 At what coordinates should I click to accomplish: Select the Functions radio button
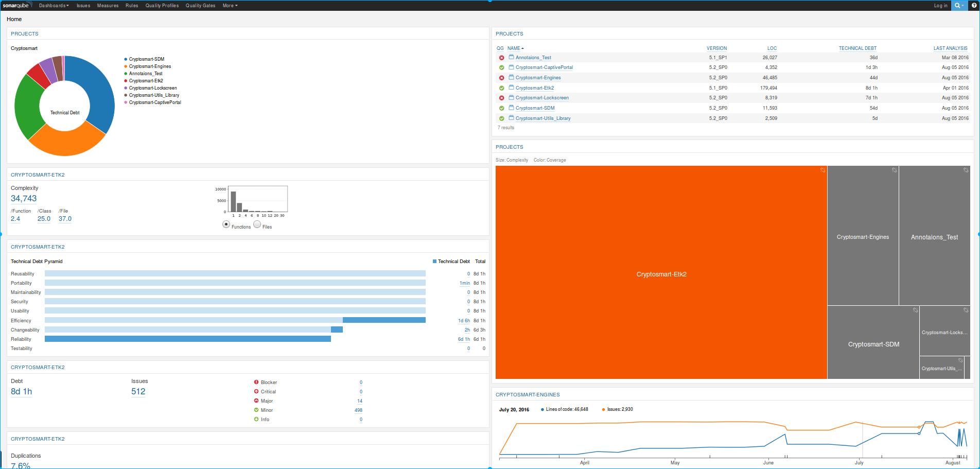[x=226, y=224]
